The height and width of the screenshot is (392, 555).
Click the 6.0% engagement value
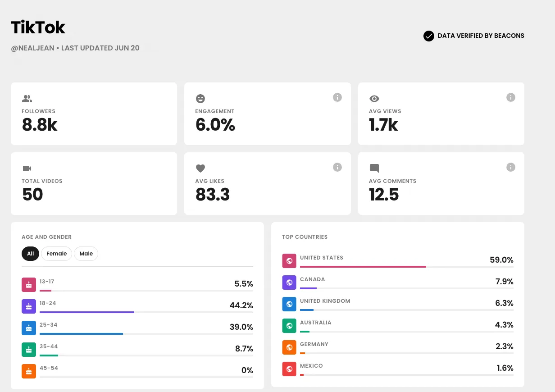pos(215,125)
